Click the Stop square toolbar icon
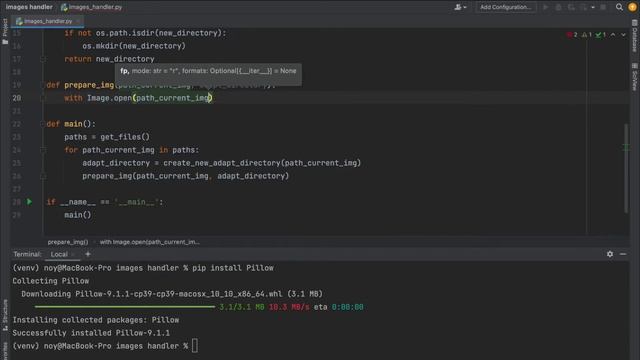 point(603,7)
